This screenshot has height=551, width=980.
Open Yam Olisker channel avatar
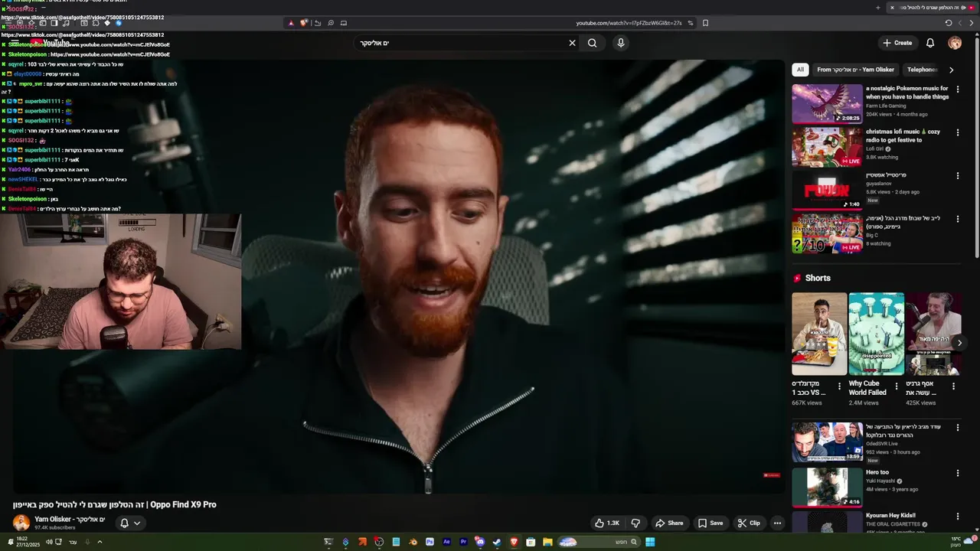(21, 523)
